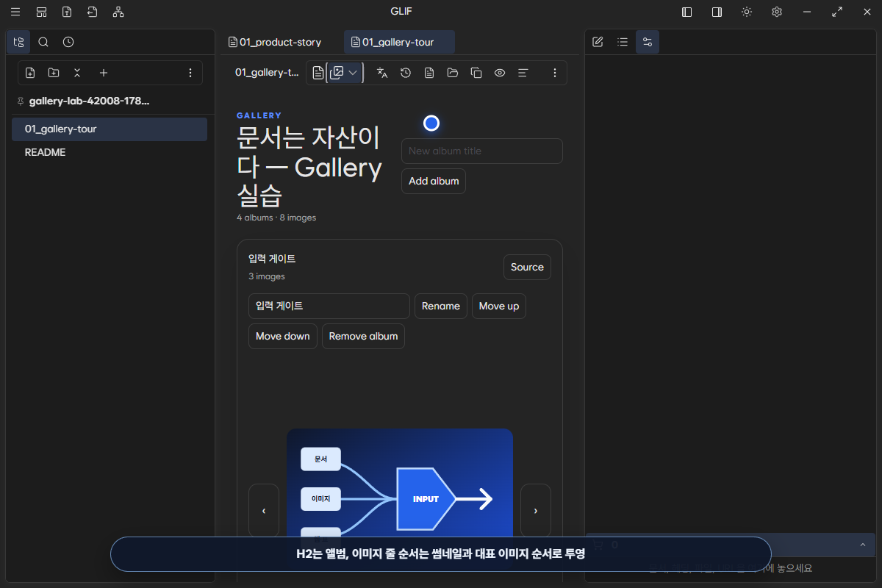Select the 01_gallery-tour tab
The width and height of the screenshot is (882, 588).
[400, 42]
